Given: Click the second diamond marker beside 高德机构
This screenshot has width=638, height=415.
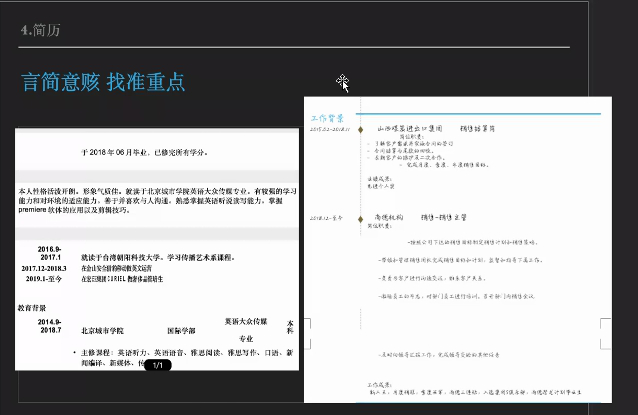Looking at the screenshot, I should (361, 217).
